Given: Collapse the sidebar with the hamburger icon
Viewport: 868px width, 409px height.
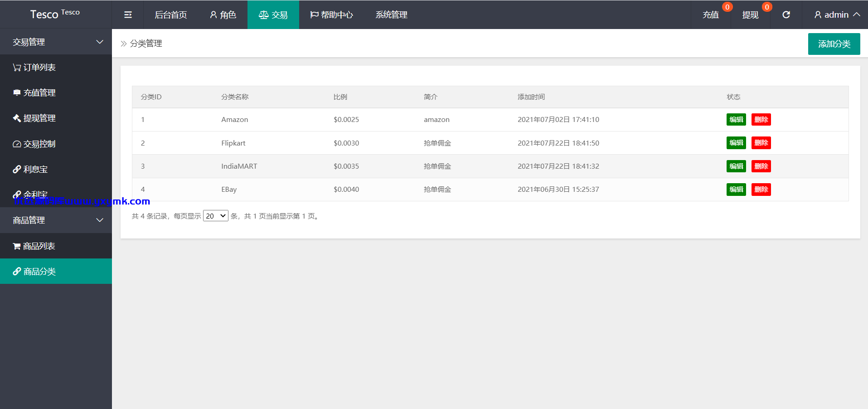Looking at the screenshot, I should [128, 15].
